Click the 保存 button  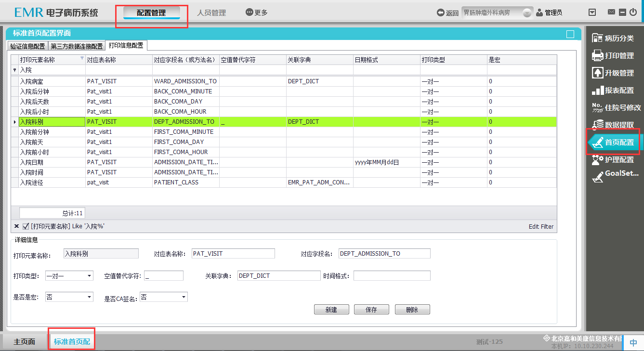coord(371,310)
